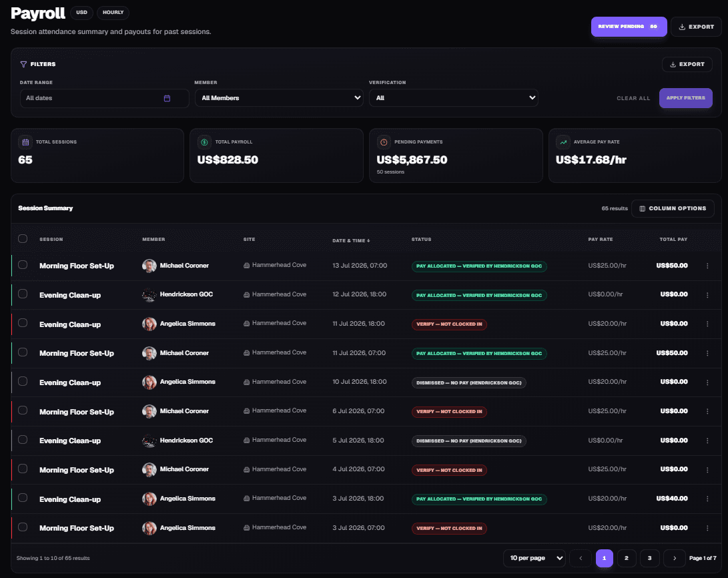
Task: Click the Total Pay column header
Action: (673, 240)
